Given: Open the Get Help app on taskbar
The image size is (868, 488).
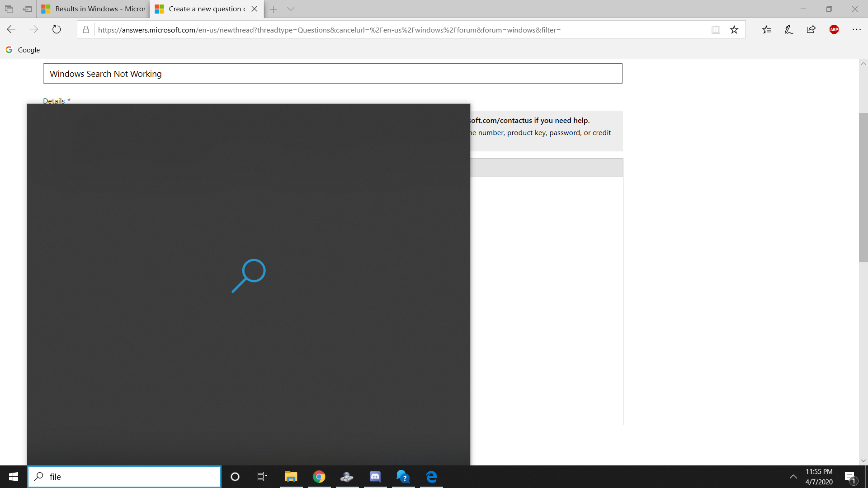Looking at the screenshot, I should point(403,477).
